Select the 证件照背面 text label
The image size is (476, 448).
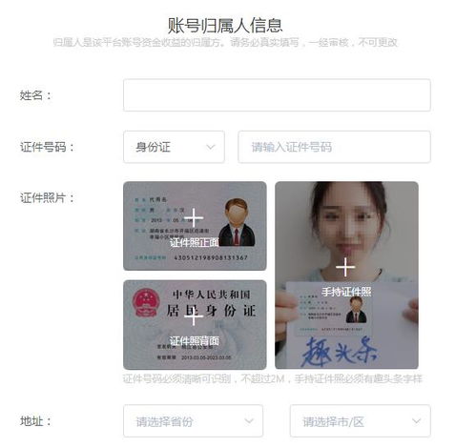pyautogui.click(x=194, y=341)
